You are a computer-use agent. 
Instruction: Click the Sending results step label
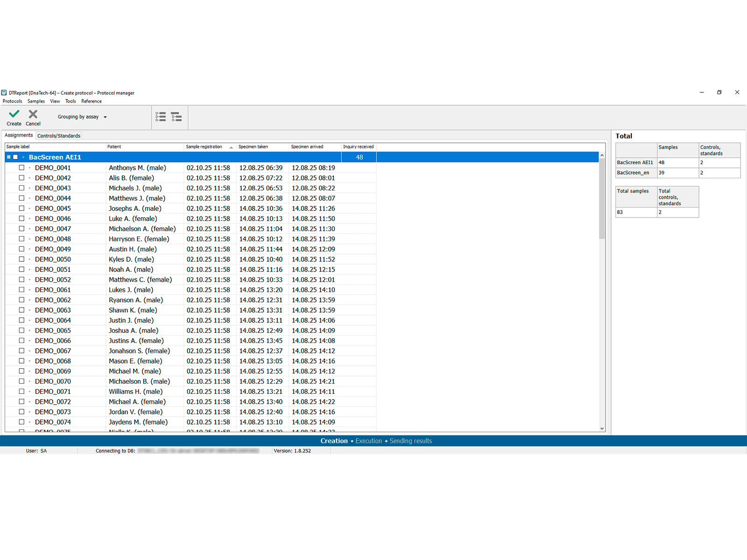click(410, 441)
